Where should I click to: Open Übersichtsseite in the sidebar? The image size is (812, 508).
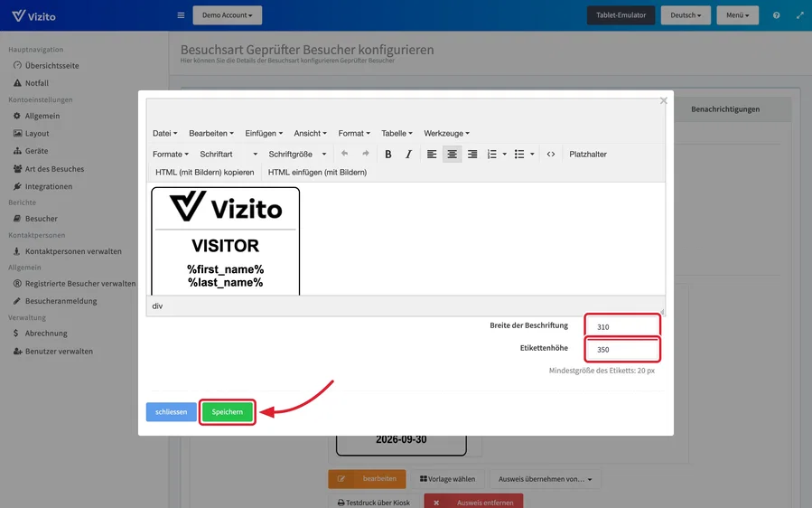pos(46,65)
